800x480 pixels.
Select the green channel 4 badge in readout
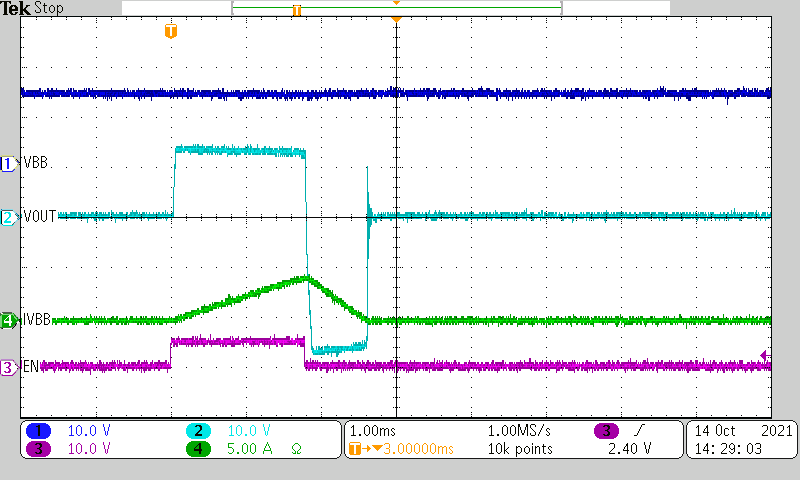pyautogui.click(x=198, y=448)
